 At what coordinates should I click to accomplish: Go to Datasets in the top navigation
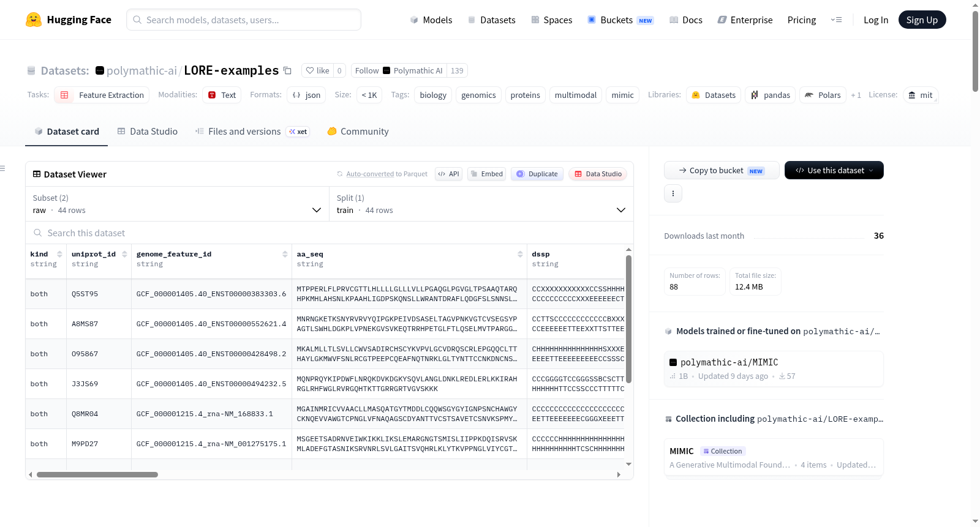click(492, 20)
